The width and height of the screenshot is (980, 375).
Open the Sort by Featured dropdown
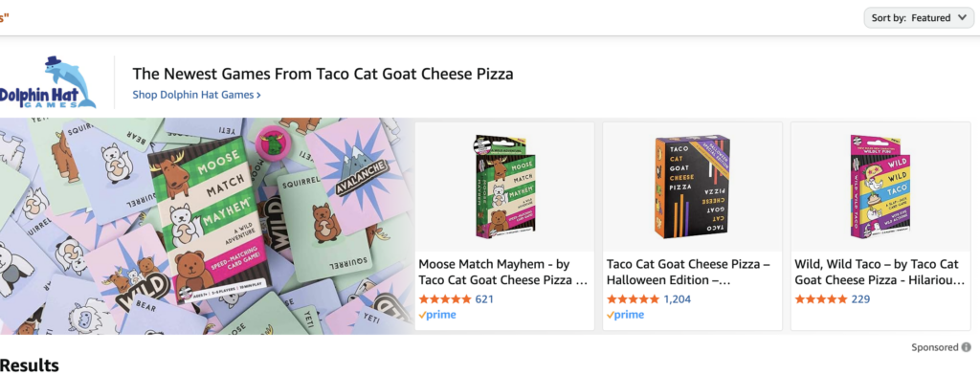click(918, 18)
